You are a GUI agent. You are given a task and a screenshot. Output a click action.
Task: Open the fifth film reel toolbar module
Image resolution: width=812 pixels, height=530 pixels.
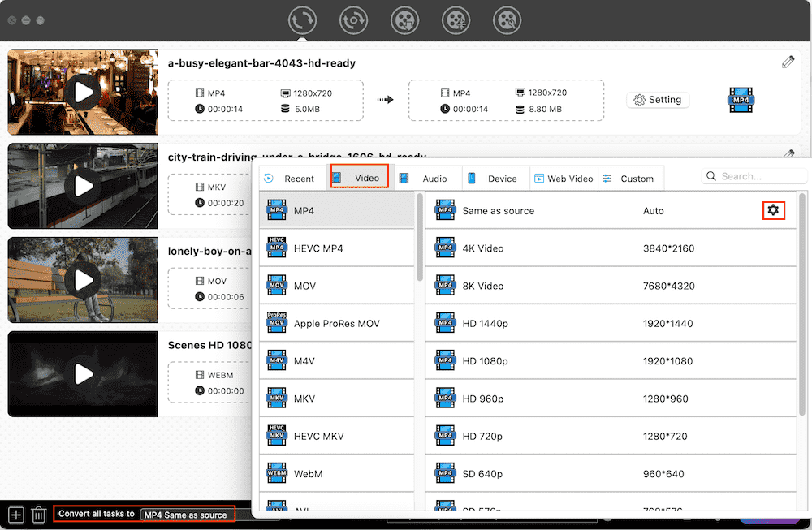point(507,21)
